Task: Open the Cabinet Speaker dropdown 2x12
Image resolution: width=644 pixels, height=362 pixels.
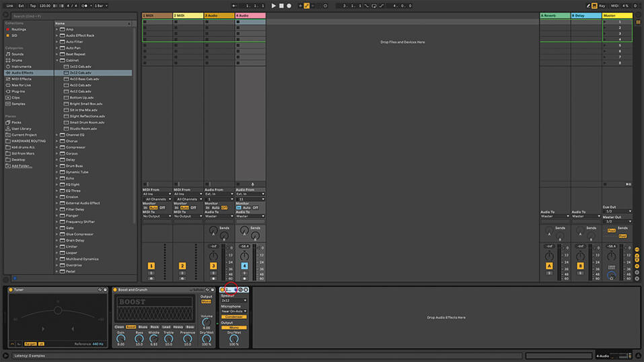Action: click(234, 301)
